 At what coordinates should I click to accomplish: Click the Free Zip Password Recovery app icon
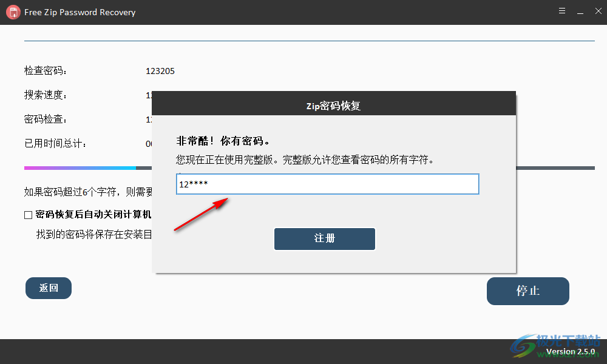point(13,12)
